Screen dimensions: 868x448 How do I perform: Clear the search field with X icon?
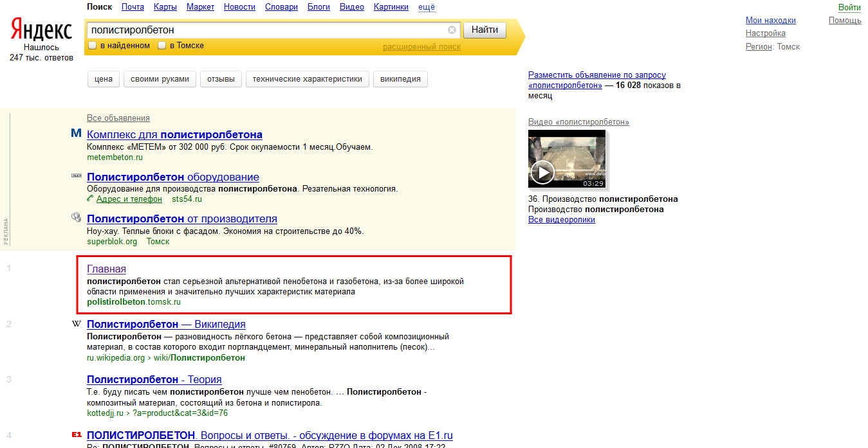click(x=452, y=30)
